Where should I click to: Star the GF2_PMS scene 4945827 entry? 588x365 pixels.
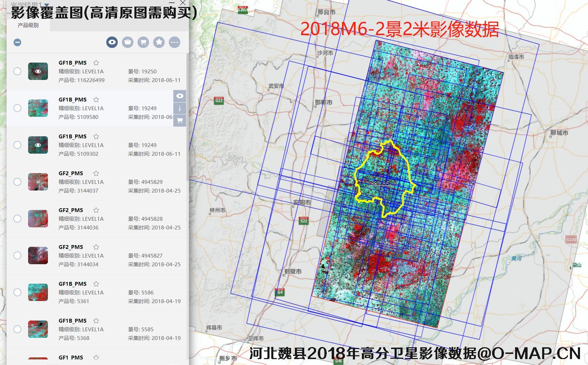[96, 247]
